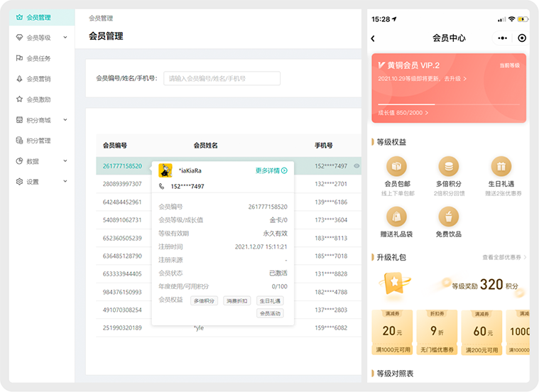Click the 消费折扣 tag in popup

237,301
